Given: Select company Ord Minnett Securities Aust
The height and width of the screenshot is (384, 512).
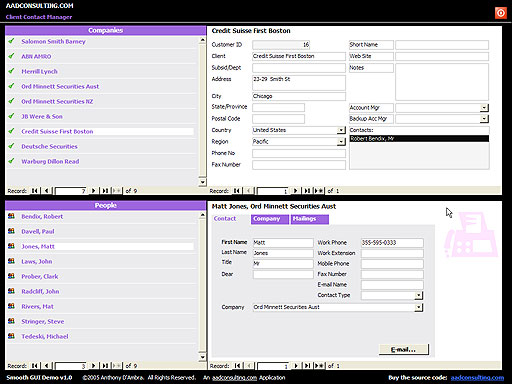Looking at the screenshot, I should tap(60, 86).
